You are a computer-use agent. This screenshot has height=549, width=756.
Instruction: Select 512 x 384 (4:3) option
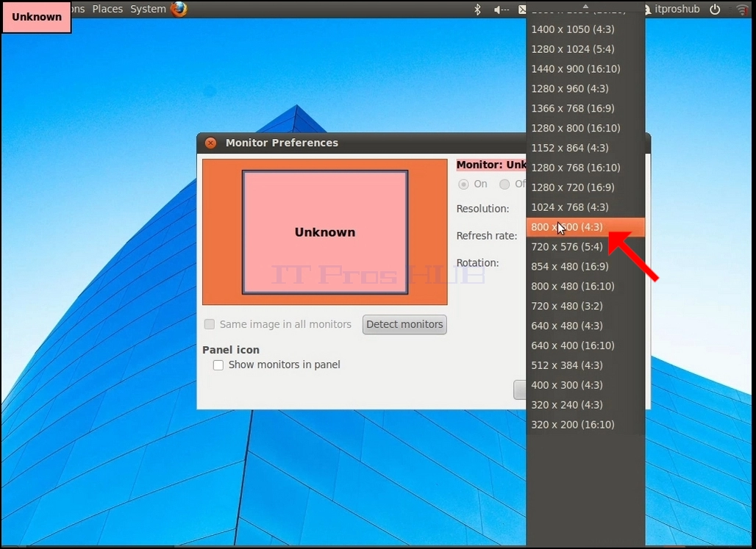pos(585,365)
